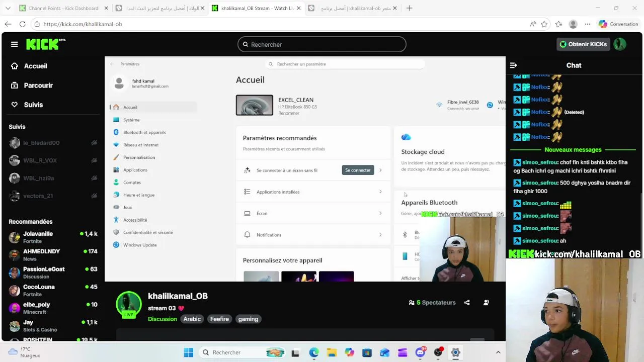Open recommended channel AHMEDLNDY
This screenshot has width=644, height=362.
[53, 255]
